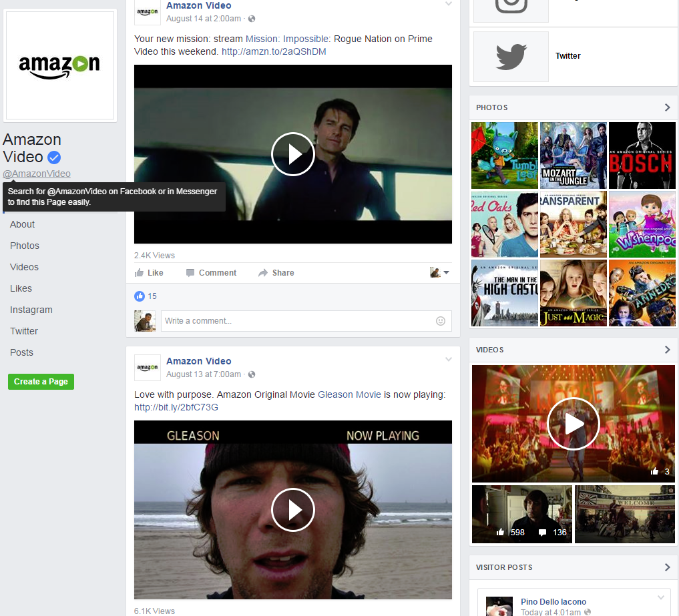The width and height of the screenshot is (679, 616).
Task: Open the amzn.to/2aQShDM link
Action: tap(274, 51)
